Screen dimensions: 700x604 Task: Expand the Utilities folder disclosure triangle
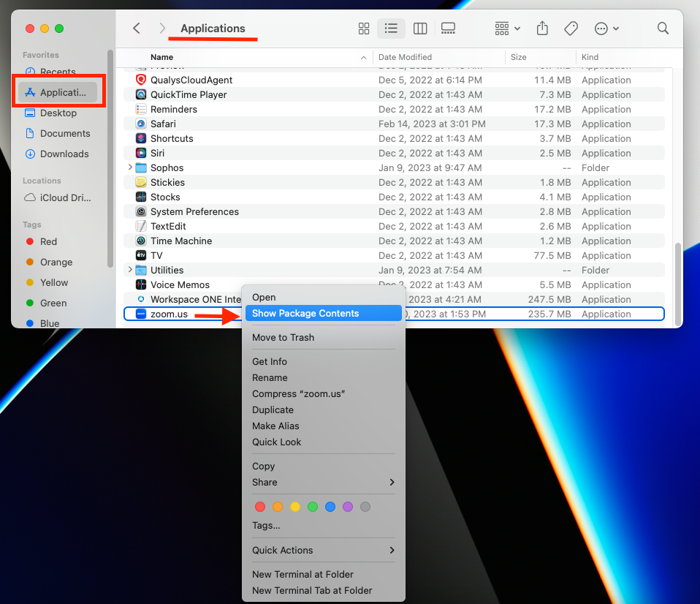pyautogui.click(x=130, y=270)
